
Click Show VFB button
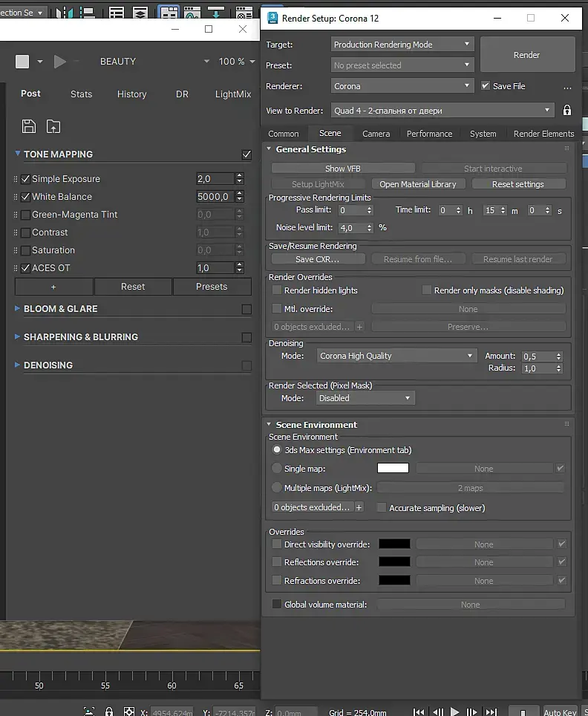[343, 169]
